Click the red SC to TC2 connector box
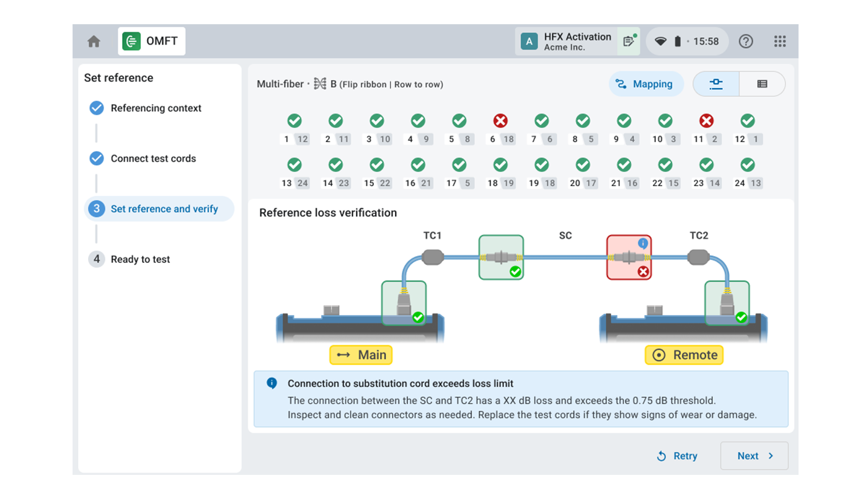 click(629, 257)
